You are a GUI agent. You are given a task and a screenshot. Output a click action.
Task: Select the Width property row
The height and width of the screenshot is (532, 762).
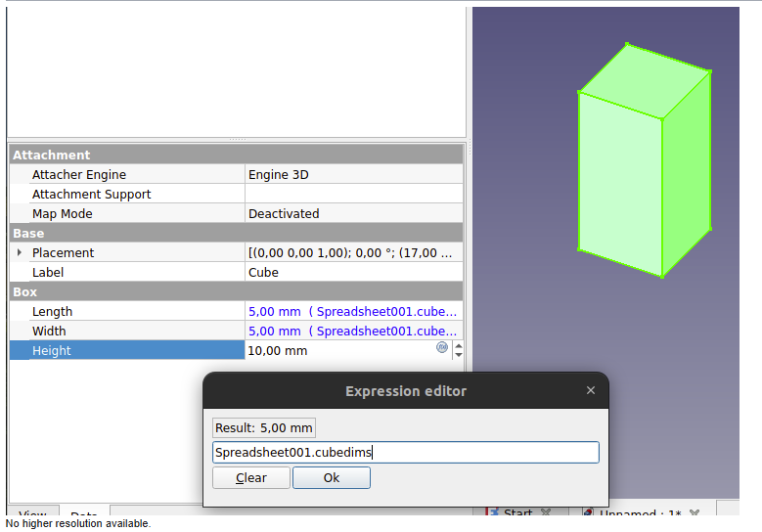pos(127,331)
